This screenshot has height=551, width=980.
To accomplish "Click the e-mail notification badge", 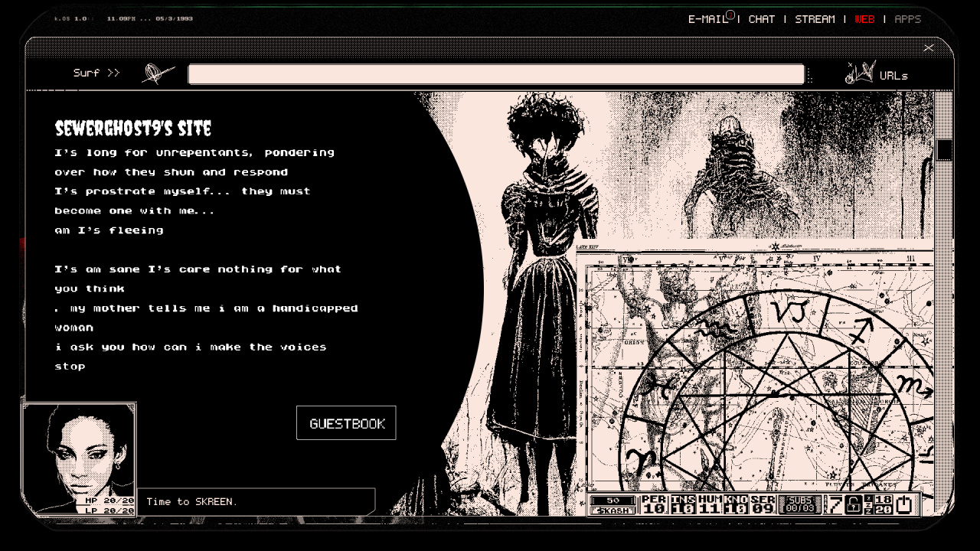I will (x=730, y=15).
